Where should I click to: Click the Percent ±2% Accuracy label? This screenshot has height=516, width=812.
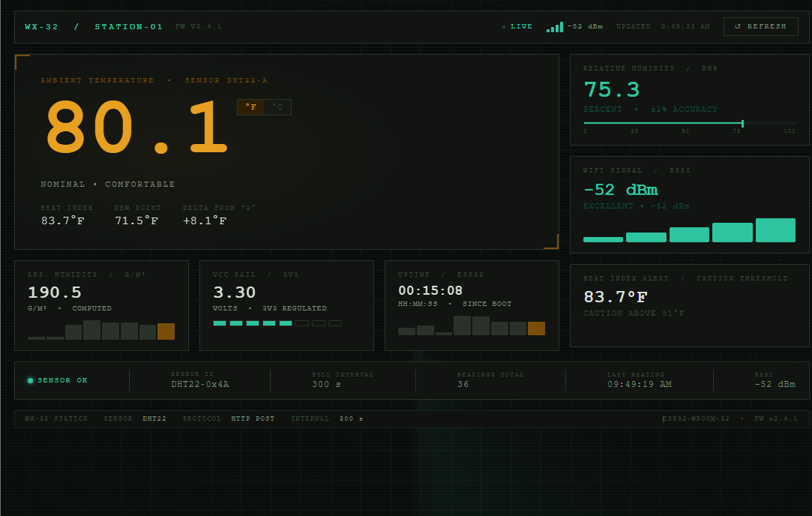pyautogui.click(x=651, y=109)
